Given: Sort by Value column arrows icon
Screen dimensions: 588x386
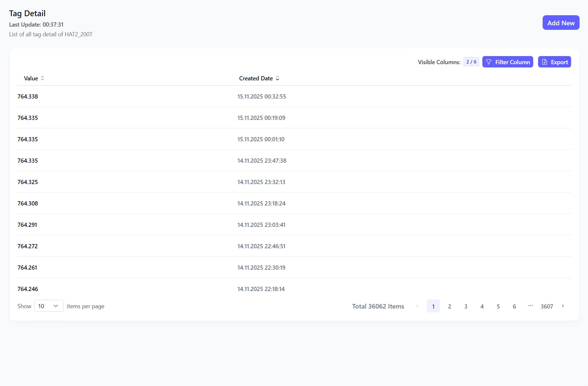Looking at the screenshot, I should [42, 78].
